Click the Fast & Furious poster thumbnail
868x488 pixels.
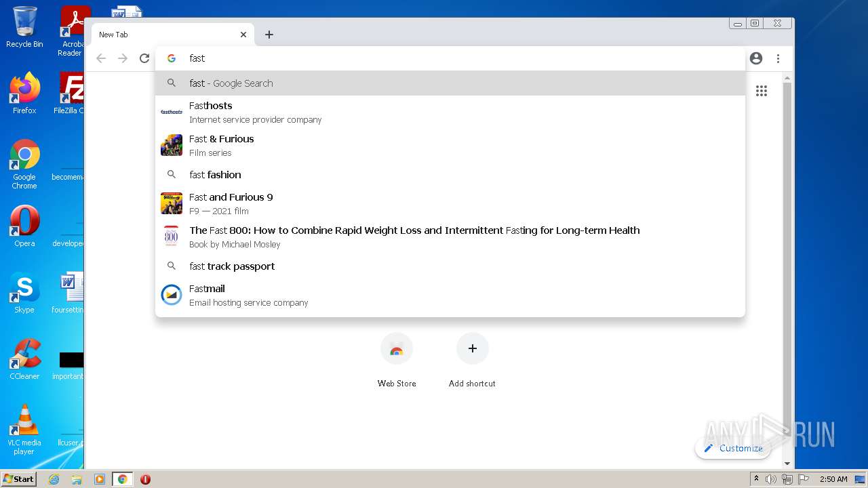tap(172, 145)
